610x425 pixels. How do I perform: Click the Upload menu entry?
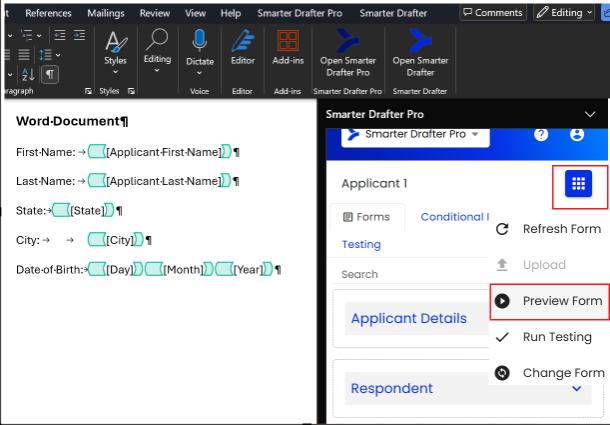click(x=549, y=265)
